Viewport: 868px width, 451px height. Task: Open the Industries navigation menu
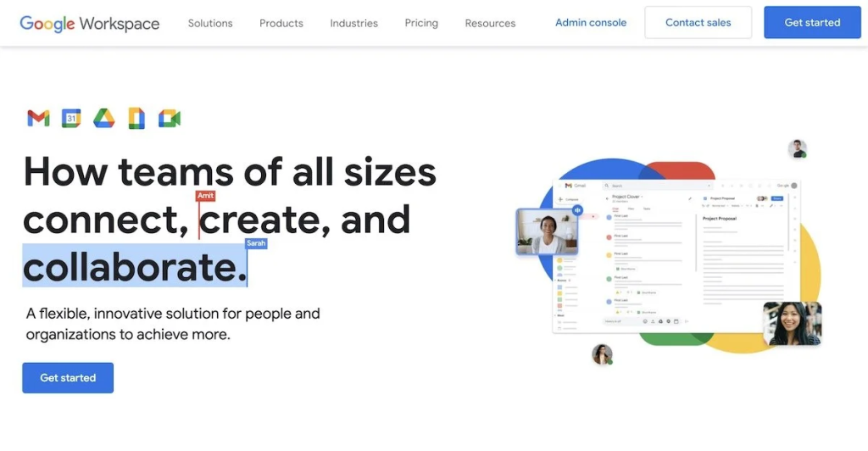(354, 23)
